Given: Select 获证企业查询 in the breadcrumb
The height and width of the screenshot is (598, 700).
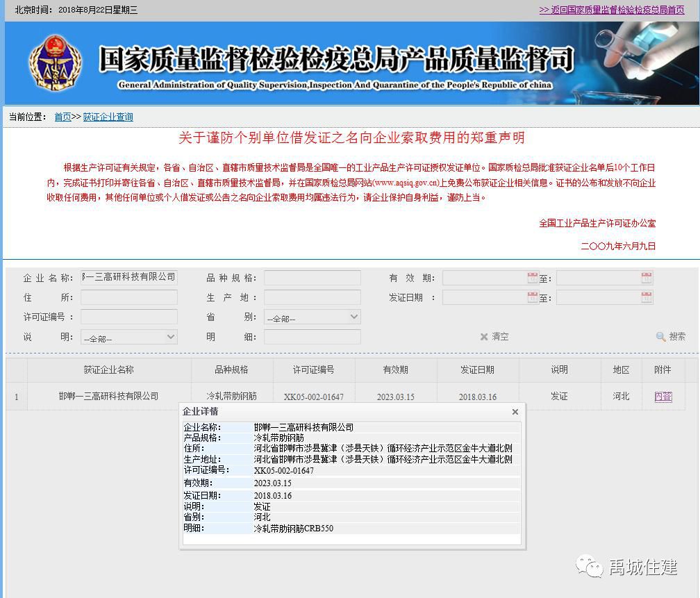Looking at the screenshot, I should tap(108, 117).
